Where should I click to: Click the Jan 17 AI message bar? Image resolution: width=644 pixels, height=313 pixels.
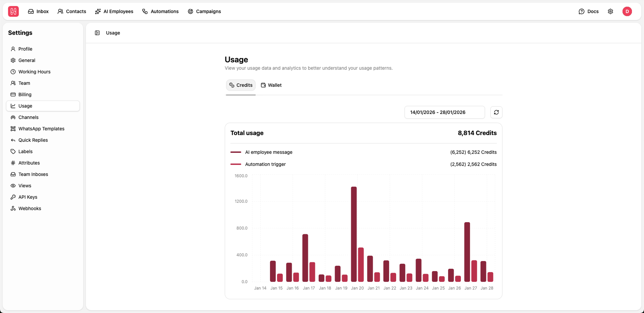[305, 258]
